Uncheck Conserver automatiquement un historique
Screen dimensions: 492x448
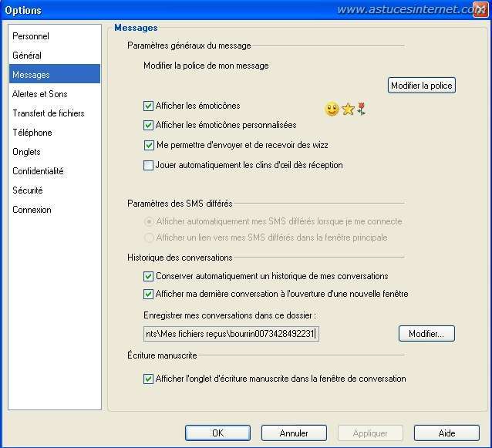coord(148,276)
